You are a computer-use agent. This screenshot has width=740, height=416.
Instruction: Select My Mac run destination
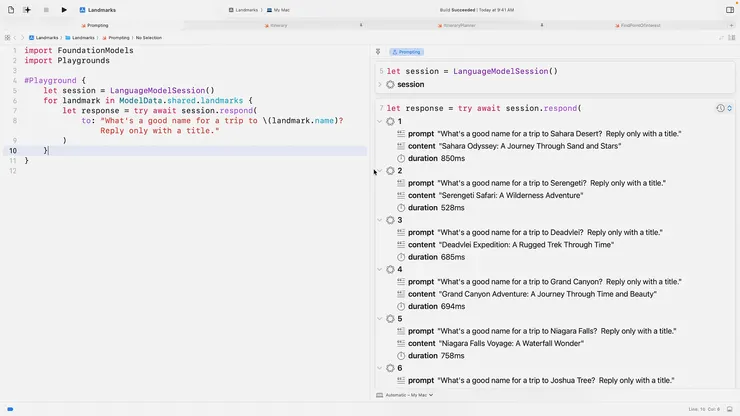click(279, 10)
